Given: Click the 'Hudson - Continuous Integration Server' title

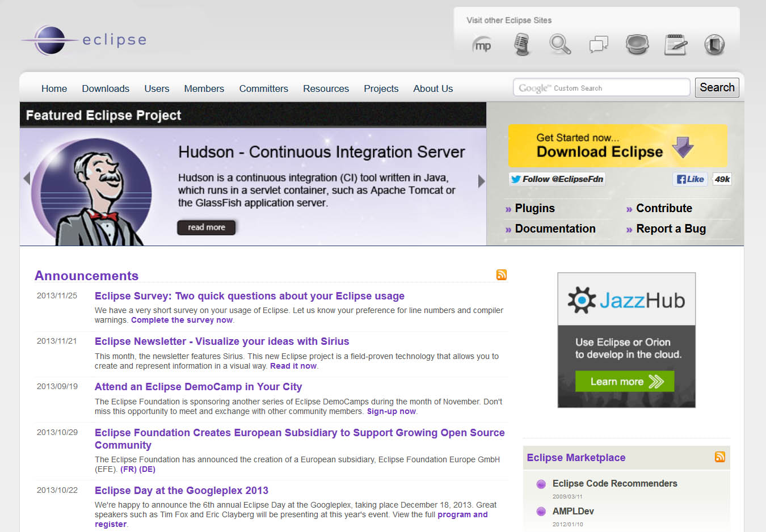Looking at the screenshot, I should pos(321,152).
